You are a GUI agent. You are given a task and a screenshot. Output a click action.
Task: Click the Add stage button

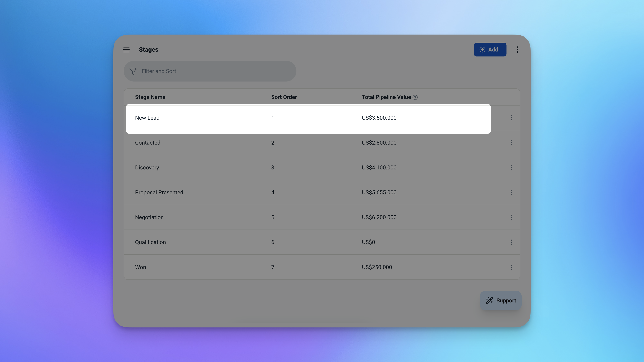tap(490, 50)
